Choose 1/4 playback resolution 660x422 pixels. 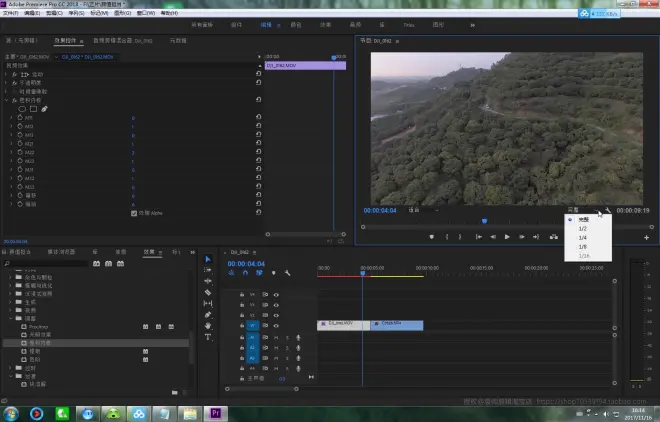coord(583,238)
